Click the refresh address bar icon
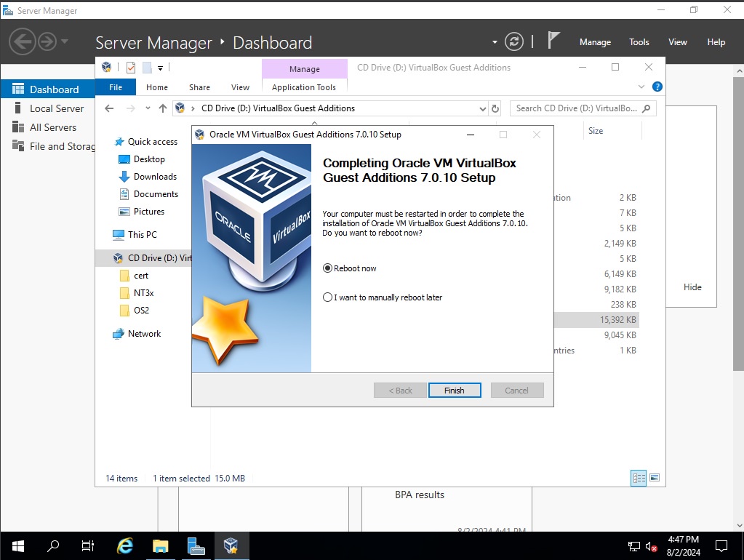The width and height of the screenshot is (744, 560). (x=495, y=108)
